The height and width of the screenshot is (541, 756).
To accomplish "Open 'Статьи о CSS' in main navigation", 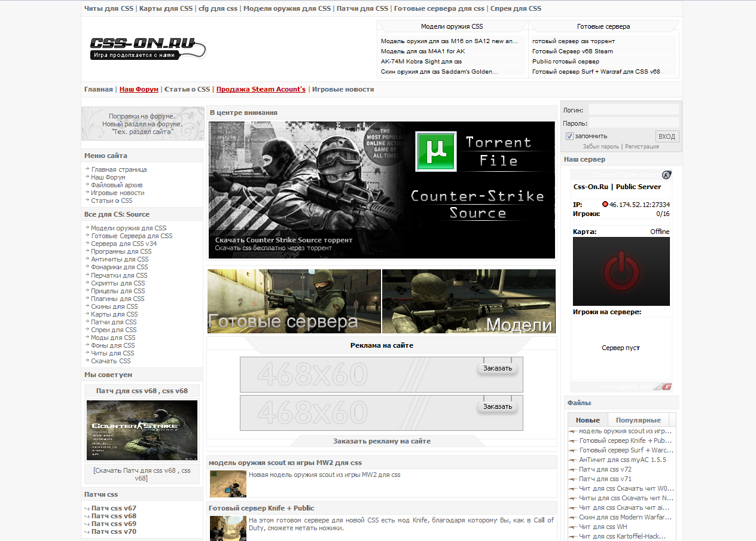I will pyautogui.click(x=187, y=89).
